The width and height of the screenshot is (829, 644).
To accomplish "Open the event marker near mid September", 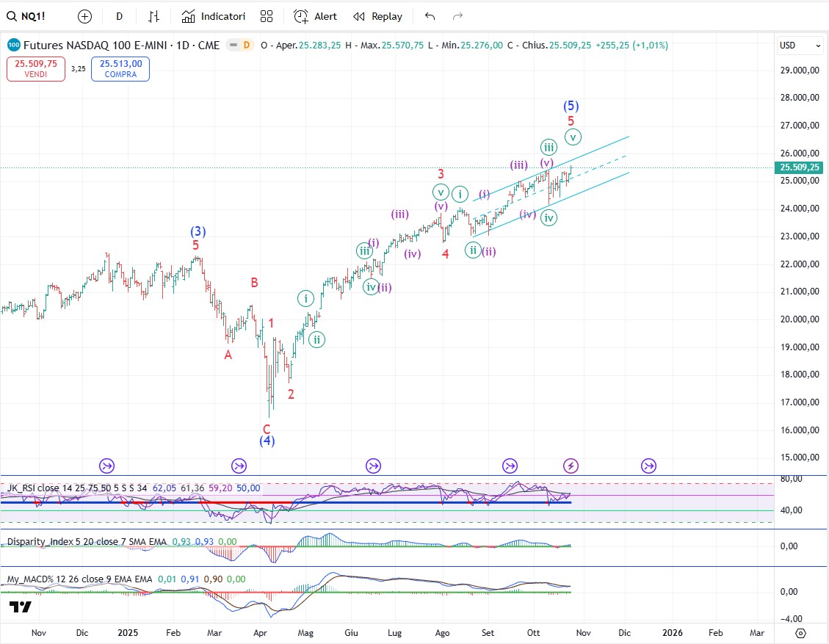I will point(510,466).
